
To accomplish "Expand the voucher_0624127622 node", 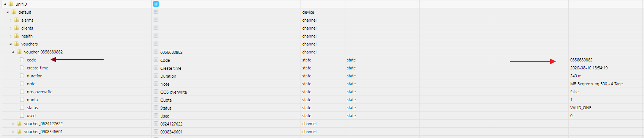I will pos(13,124).
